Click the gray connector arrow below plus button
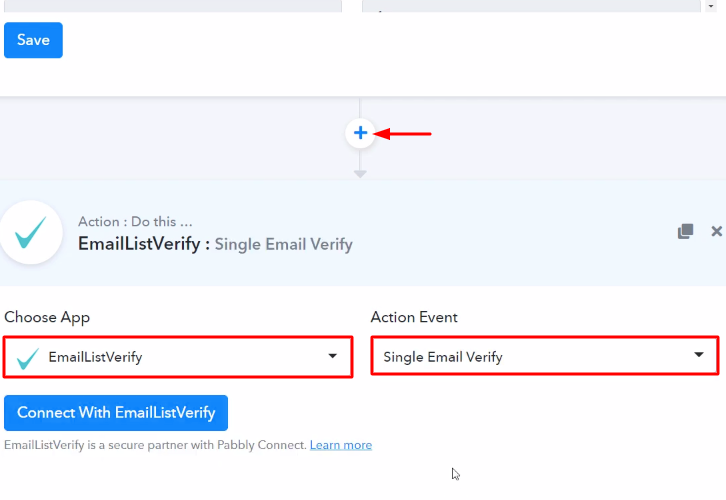The image size is (726, 500). (360, 174)
